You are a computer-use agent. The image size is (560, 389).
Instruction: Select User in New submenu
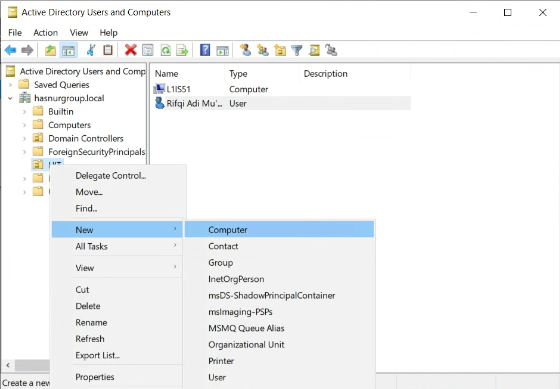pyautogui.click(x=279, y=377)
